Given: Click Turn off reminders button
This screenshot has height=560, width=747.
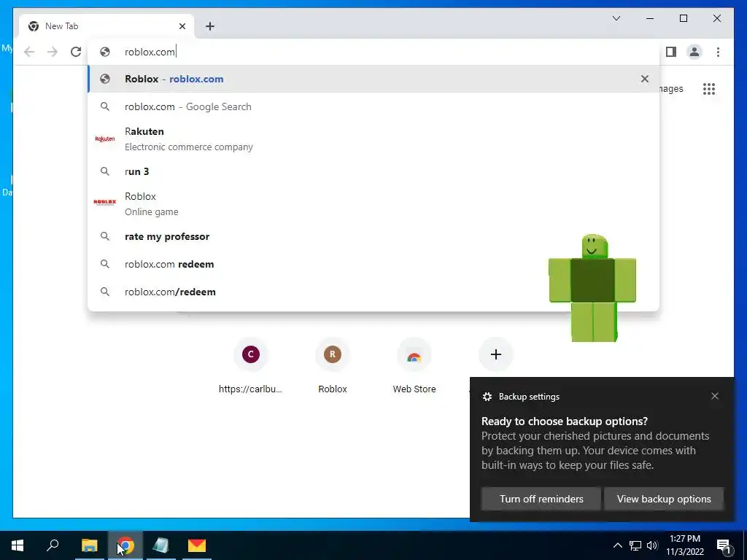Looking at the screenshot, I should (x=541, y=499).
